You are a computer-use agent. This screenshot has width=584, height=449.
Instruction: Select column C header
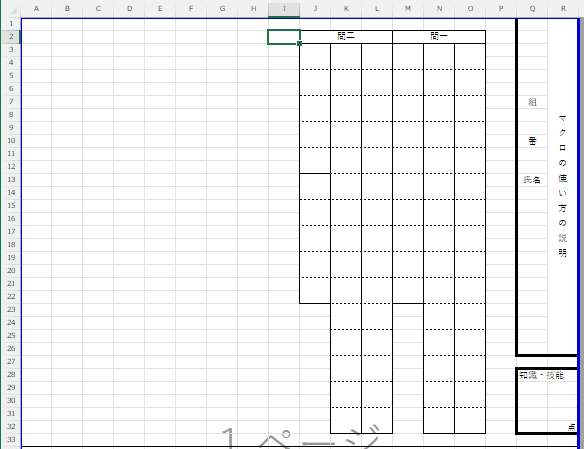[x=98, y=9]
